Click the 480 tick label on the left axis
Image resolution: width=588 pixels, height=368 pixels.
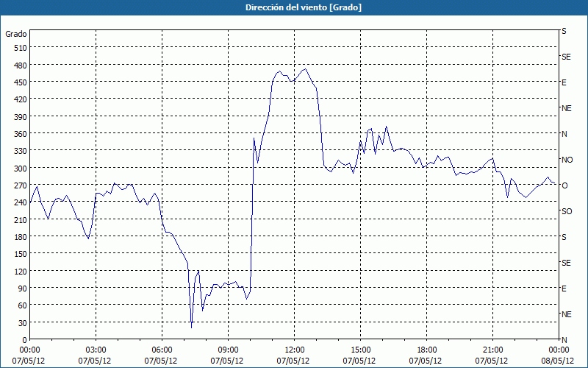(x=21, y=66)
